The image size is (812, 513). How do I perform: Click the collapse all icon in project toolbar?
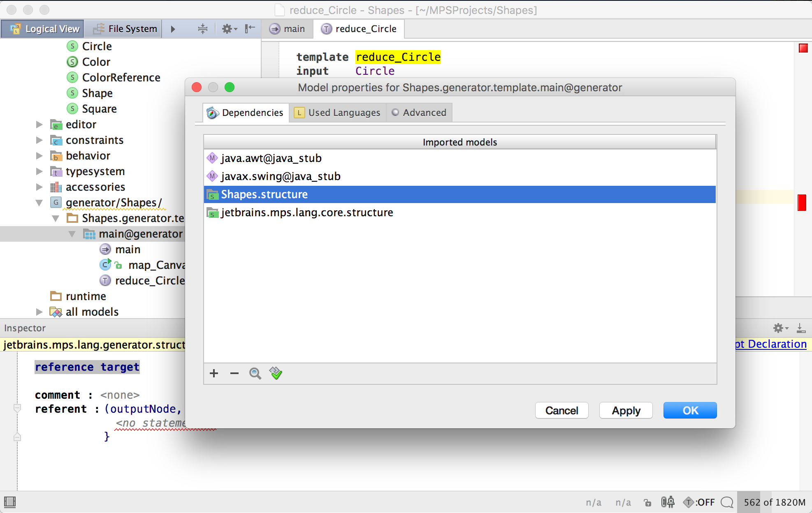pos(203,29)
